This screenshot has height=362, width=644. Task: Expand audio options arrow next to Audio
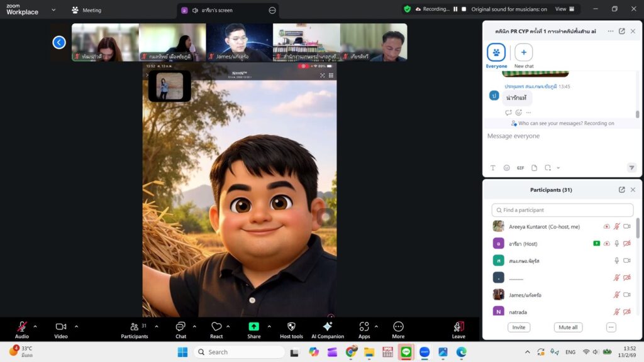[x=35, y=326]
